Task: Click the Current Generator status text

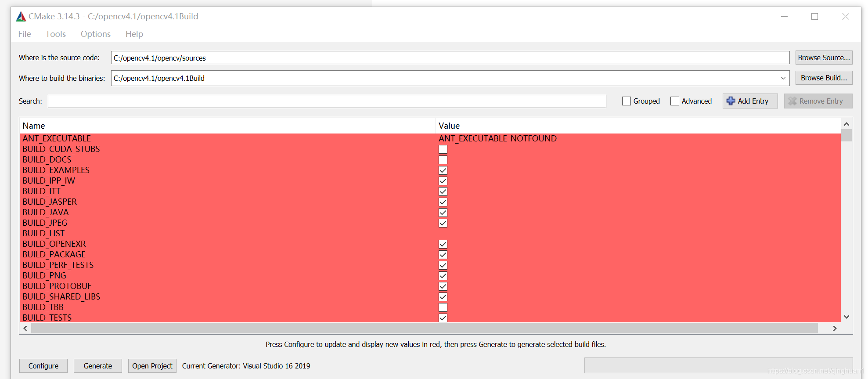Action: click(246, 366)
